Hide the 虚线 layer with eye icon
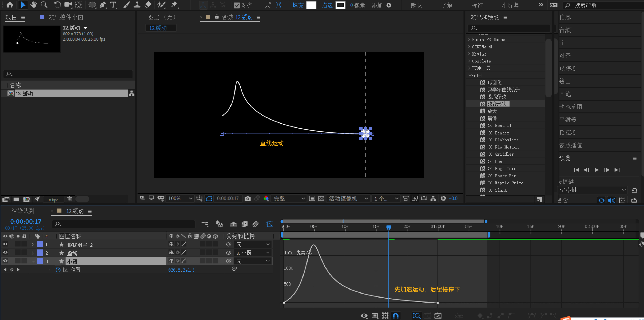Viewport: 644px width, 320px height. 5,252
